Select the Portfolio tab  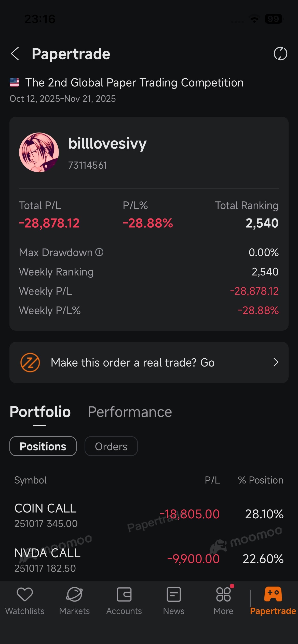pos(40,412)
